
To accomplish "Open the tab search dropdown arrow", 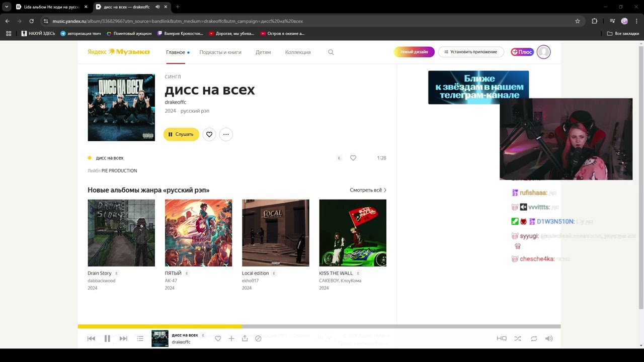I will tap(7, 7).
